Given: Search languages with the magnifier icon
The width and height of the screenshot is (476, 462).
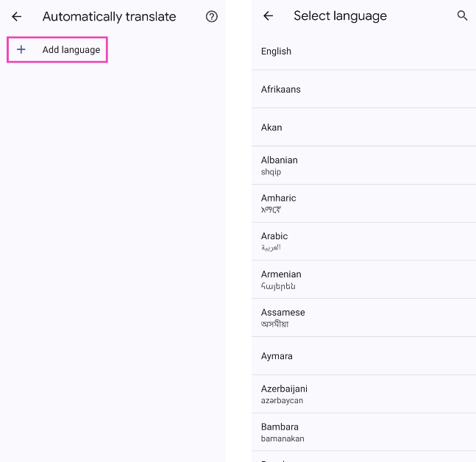Looking at the screenshot, I should (x=462, y=15).
